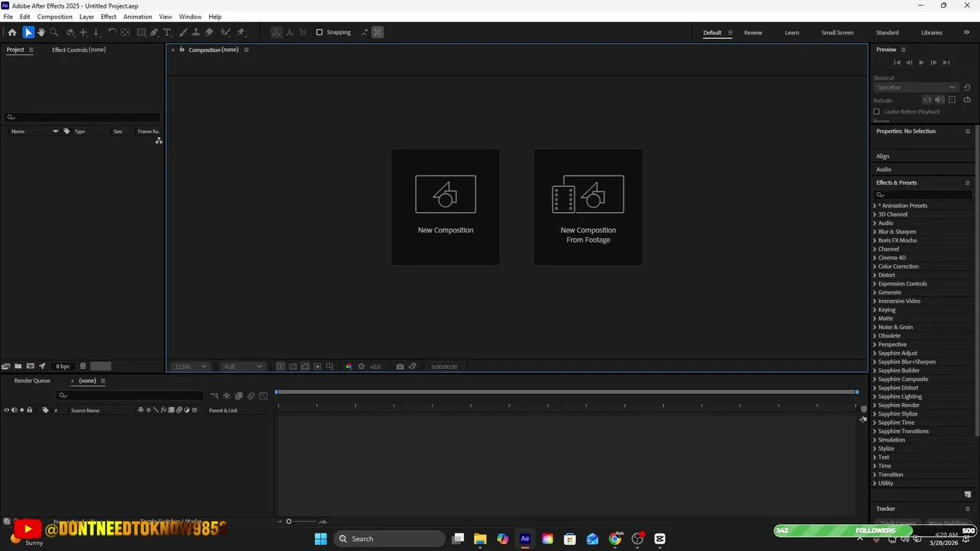Click the Project flowchart icon beside Frame Rate
Screen dimensions: 980x551
tap(158, 141)
